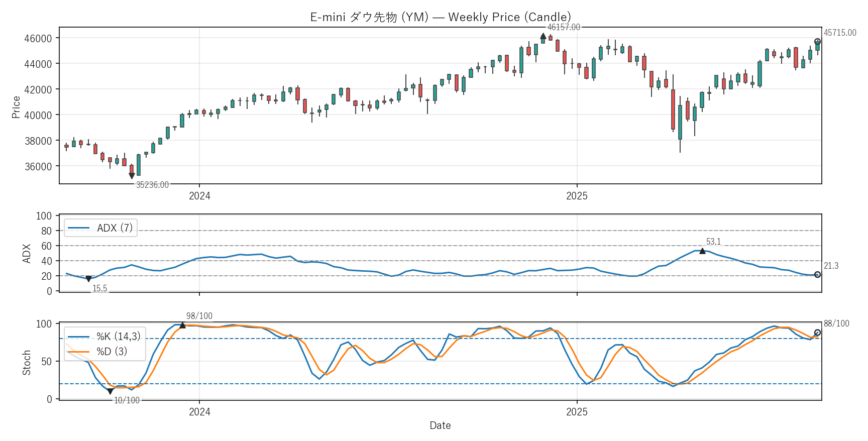The width and height of the screenshot is (868, 441).
Task: Click the triangle marker at stochastic high
Action: (182, 325)
